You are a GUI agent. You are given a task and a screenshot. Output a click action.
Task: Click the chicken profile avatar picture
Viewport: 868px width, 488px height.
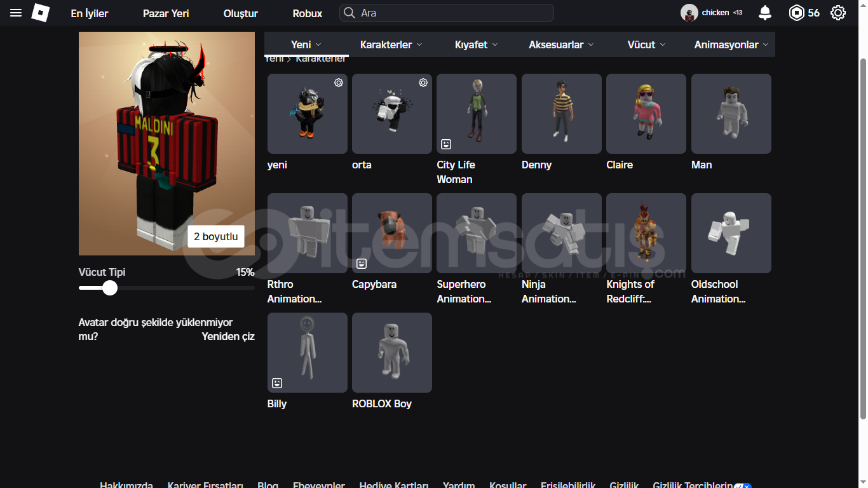coord(689,13)
